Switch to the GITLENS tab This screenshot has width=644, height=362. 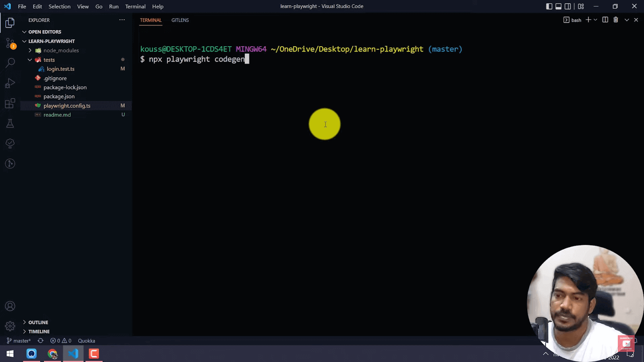[180, 20]
